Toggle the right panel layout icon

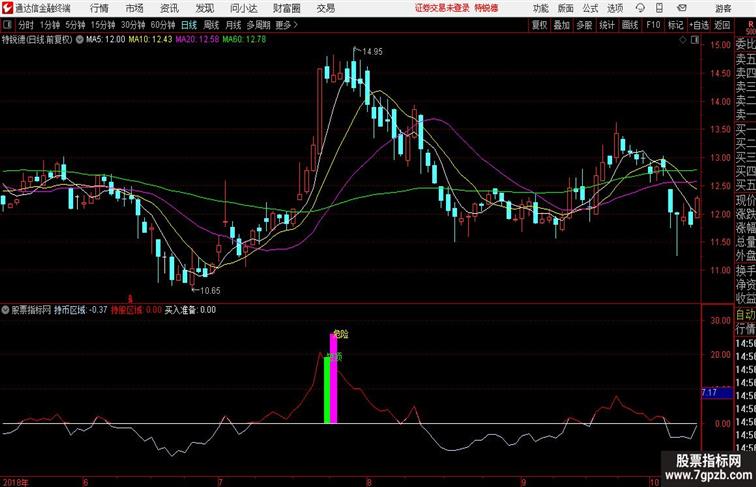click(694, 41)
